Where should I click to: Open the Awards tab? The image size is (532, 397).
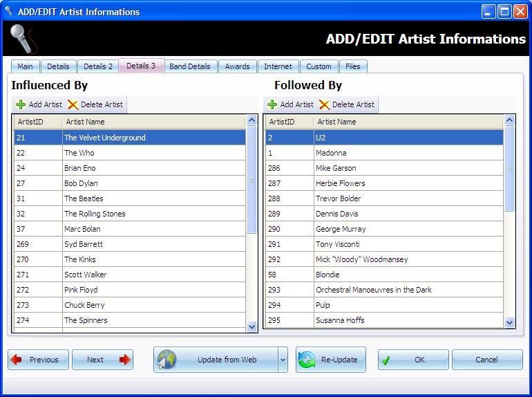pyautogui.click(x=238, y=66)
